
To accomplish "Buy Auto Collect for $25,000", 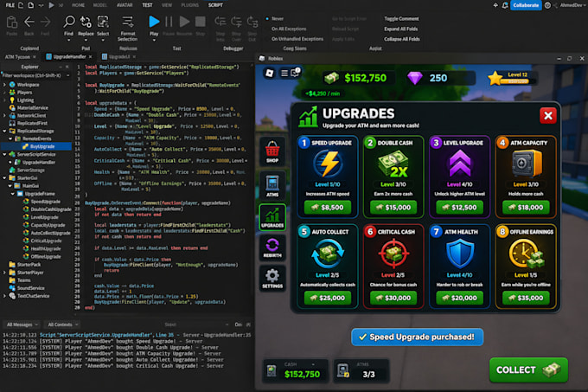I will tap(328, 298).
